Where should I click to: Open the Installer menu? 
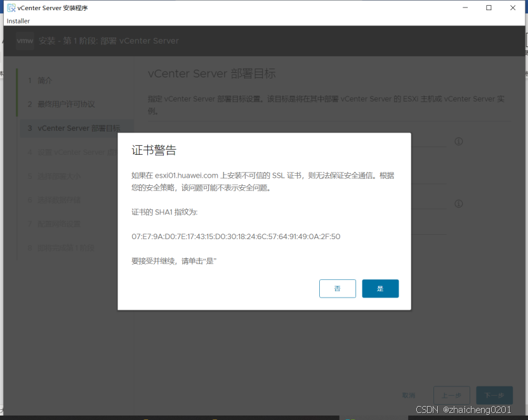(x=18, y=21)
